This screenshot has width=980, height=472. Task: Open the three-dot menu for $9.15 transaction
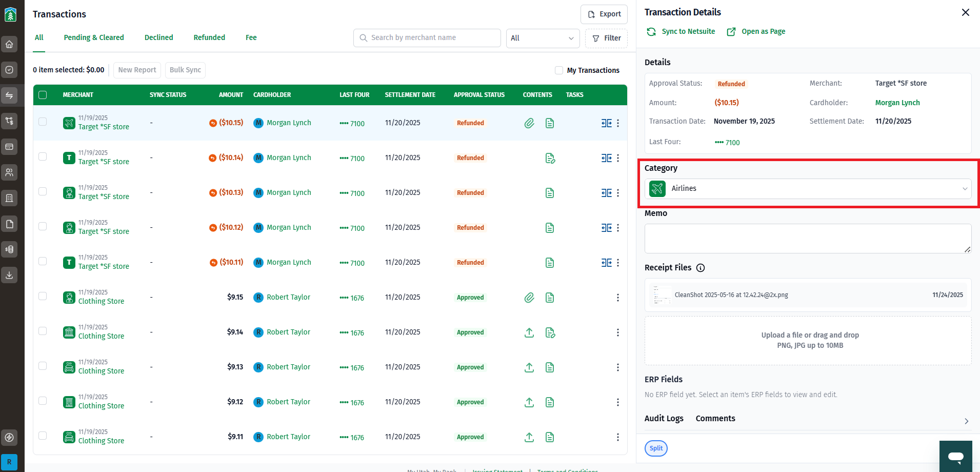pos(618,298)
